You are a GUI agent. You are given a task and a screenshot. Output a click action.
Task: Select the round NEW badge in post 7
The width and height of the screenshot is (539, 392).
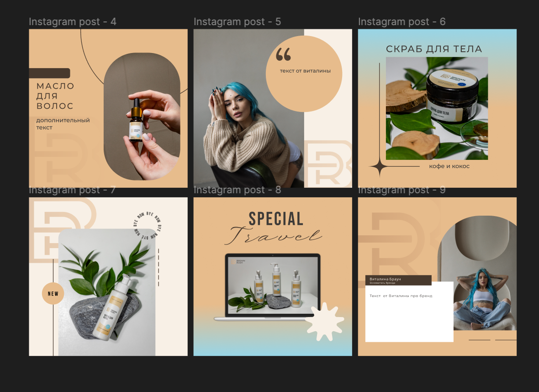coord(53,294)
